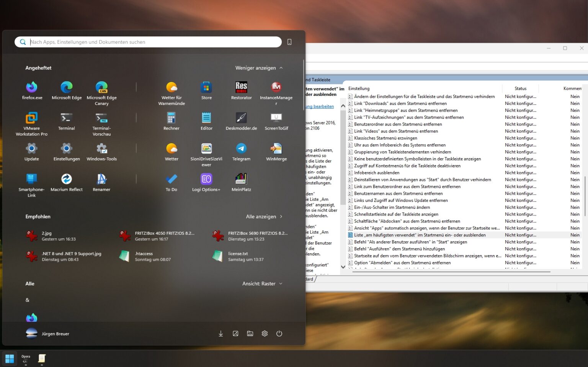
Task: Launch Microsoft Edge Canary
Action: (101, 93)
